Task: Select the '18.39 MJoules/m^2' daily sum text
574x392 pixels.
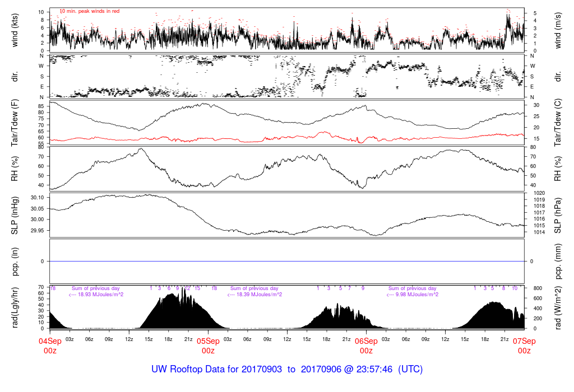Action: pos(259,295)
